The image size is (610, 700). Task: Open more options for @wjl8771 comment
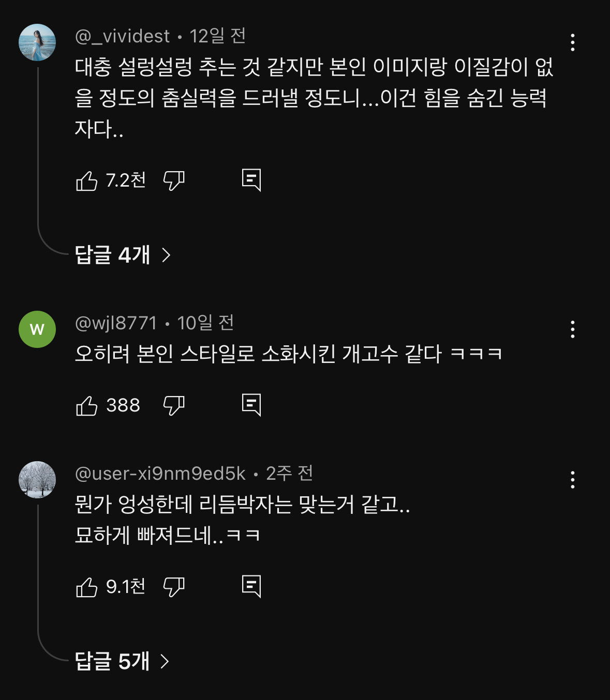tap(572, 329)
